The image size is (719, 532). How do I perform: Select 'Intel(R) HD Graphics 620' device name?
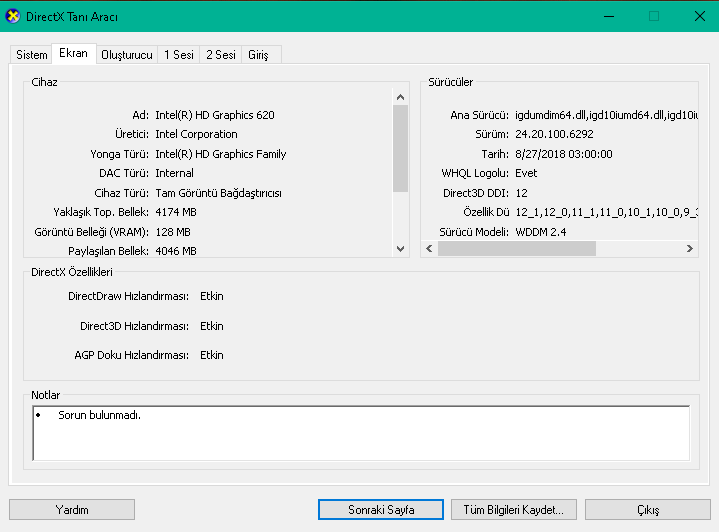[x=215, y=115]
